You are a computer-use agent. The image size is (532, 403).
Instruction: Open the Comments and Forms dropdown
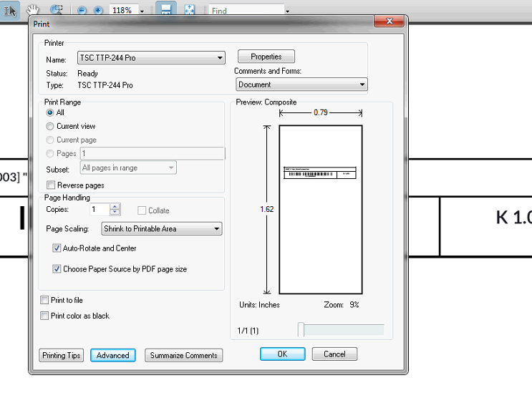click(x=301, y=84)
